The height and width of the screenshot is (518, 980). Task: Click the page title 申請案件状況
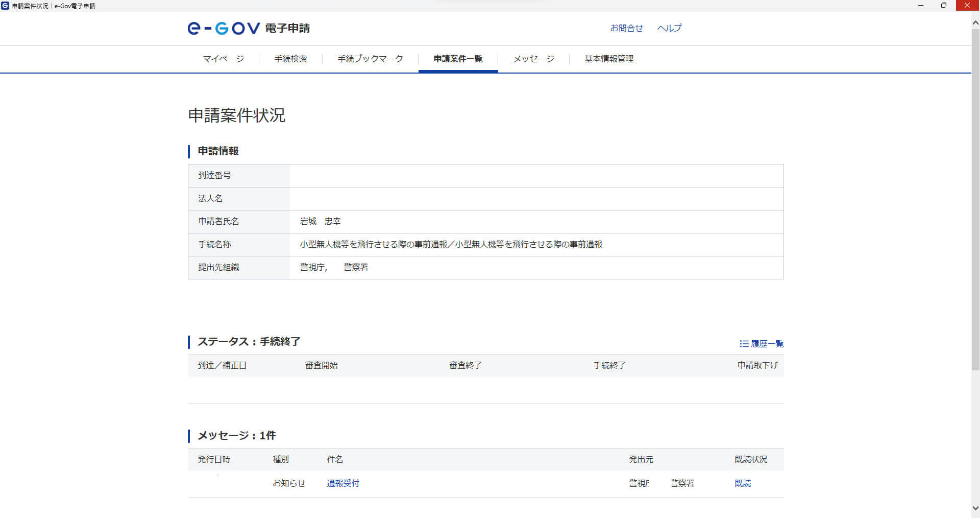237,115
